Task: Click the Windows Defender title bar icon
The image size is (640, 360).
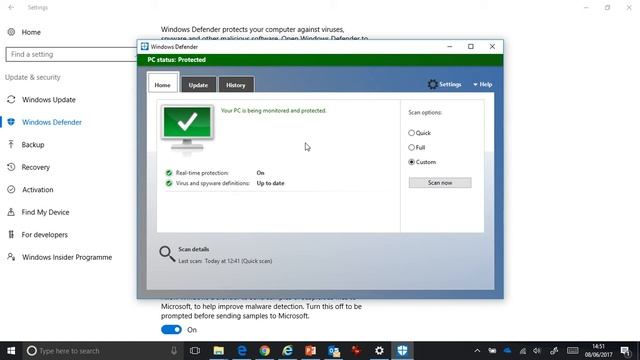Action: pos(144,47)
